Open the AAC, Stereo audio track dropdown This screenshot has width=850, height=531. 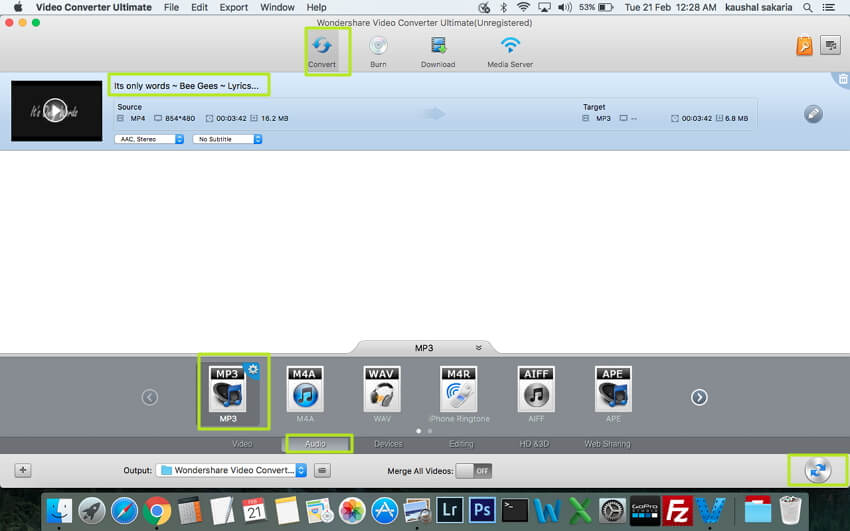click(x=149, y=139)
